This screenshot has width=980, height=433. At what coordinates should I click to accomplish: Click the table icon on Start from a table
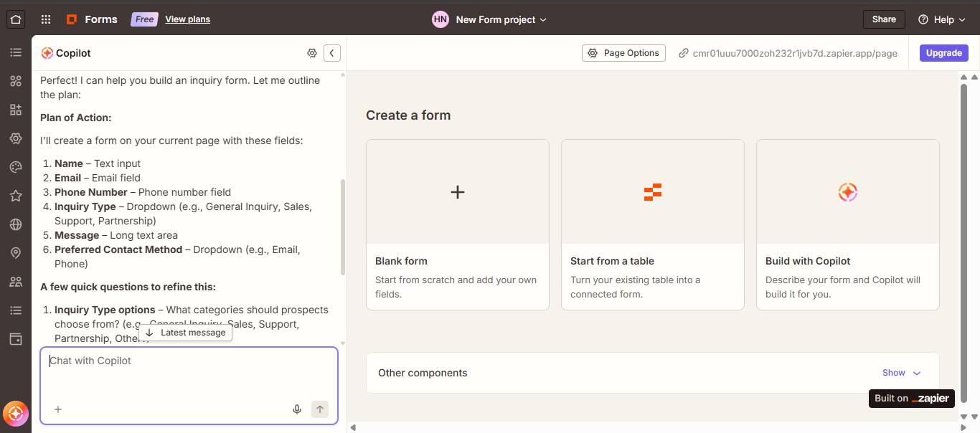coord(653,192)
